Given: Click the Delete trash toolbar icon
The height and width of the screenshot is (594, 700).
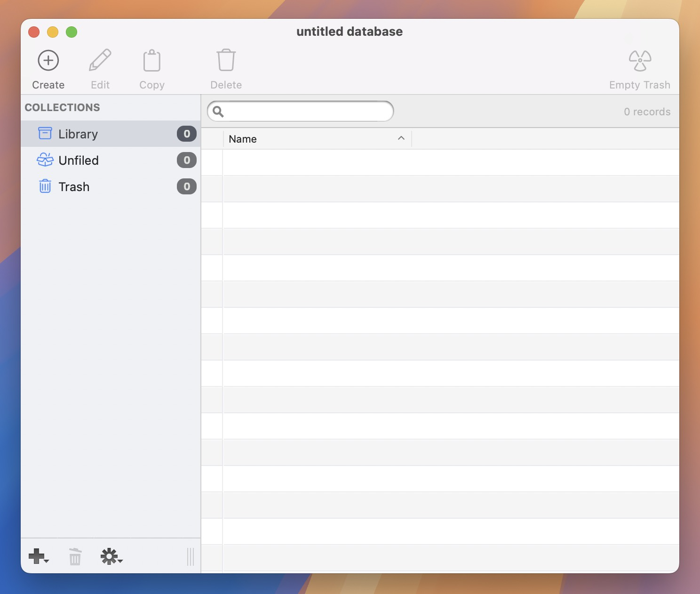Looking at the screenshot, I should tap(226, 61).
